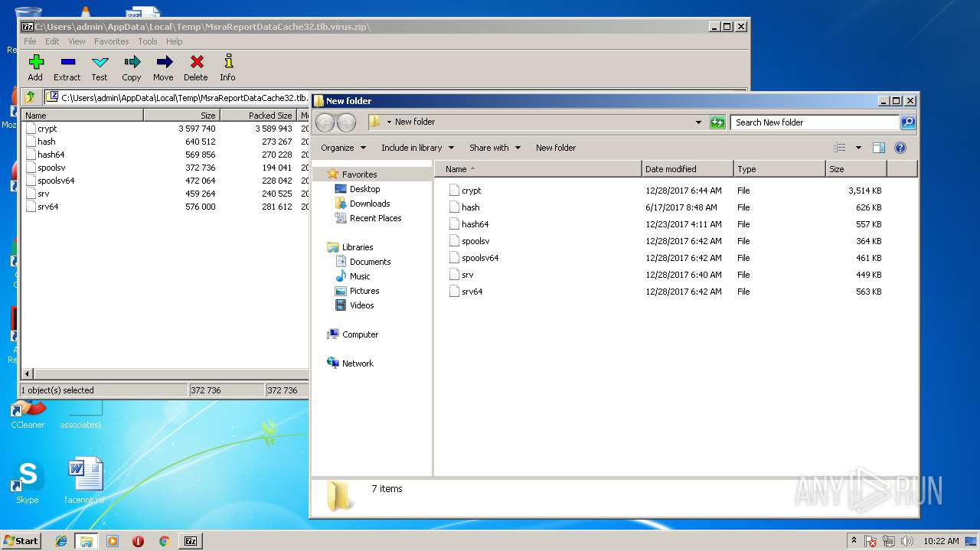
Task: Open Recent Places in Favorites
Action: pos(375,218)
